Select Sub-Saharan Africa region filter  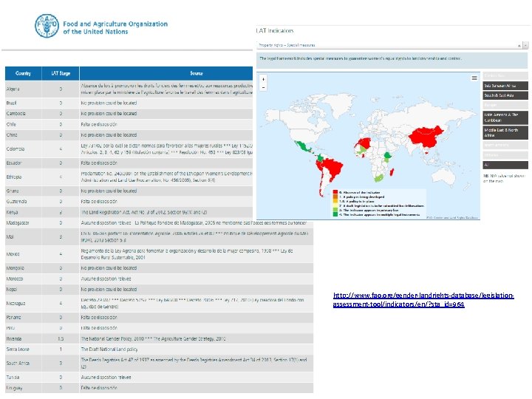click(x=505, y=86)
